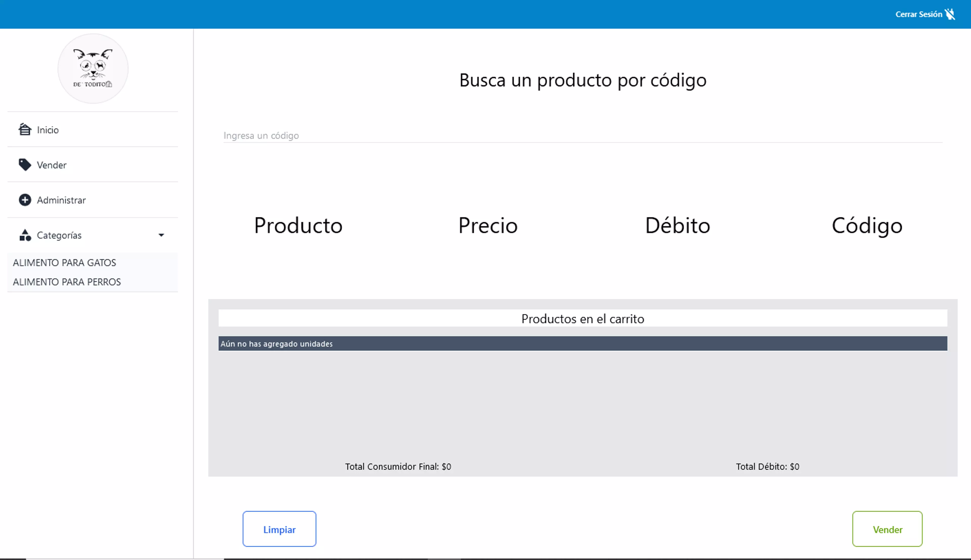Select ALIMENTO PARA PERROS category
Screen dimensions: 971x560
[x=67, y=282]
